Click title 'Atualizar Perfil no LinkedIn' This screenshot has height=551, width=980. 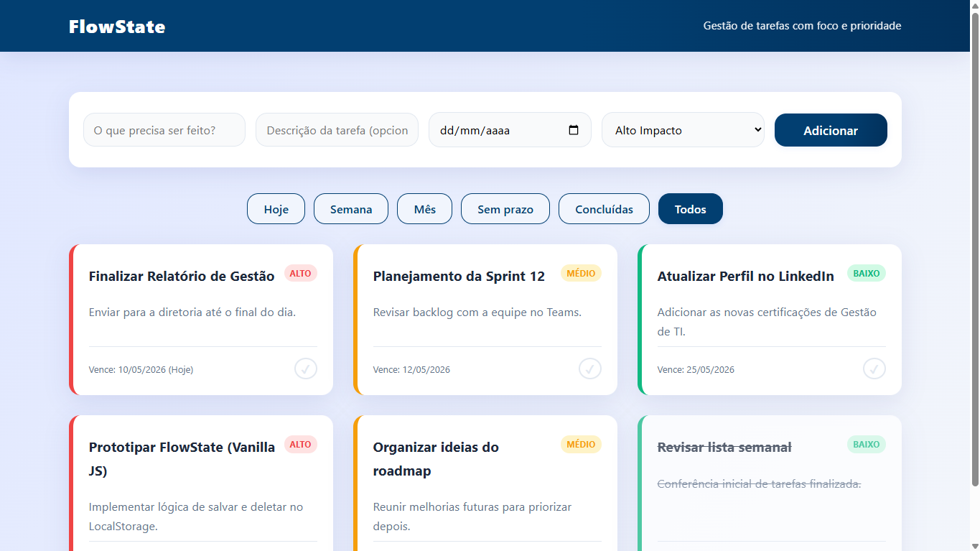tap(746, 276)
